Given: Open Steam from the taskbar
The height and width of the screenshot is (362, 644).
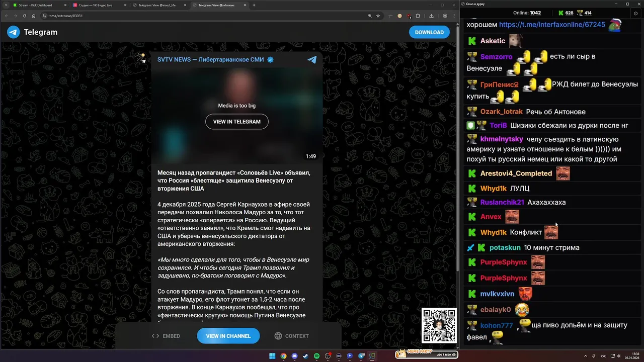Looking at the screenshot, I should pos(305,356).
